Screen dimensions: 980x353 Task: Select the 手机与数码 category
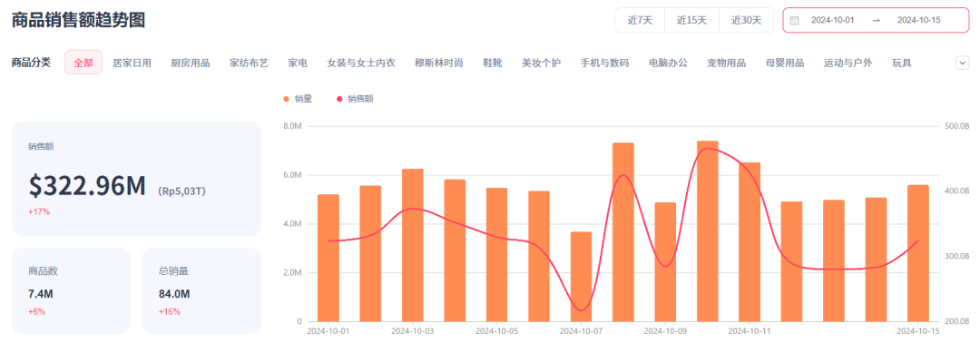pyautogui.click(x=604, y=63)
